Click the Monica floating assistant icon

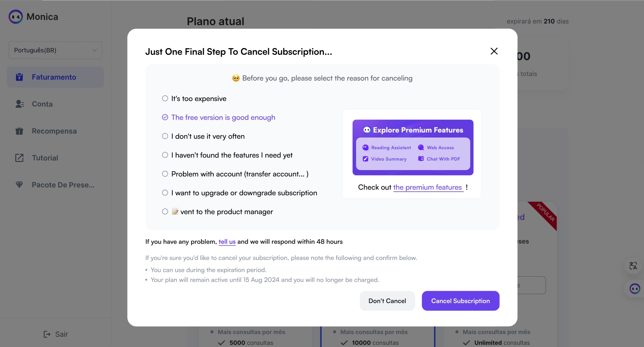635,289
